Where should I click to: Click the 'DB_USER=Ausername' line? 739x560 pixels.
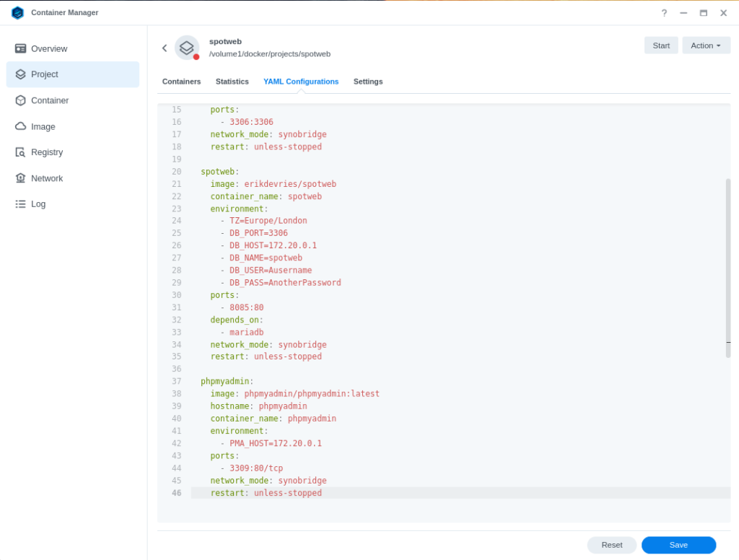(x=271, y=271)
